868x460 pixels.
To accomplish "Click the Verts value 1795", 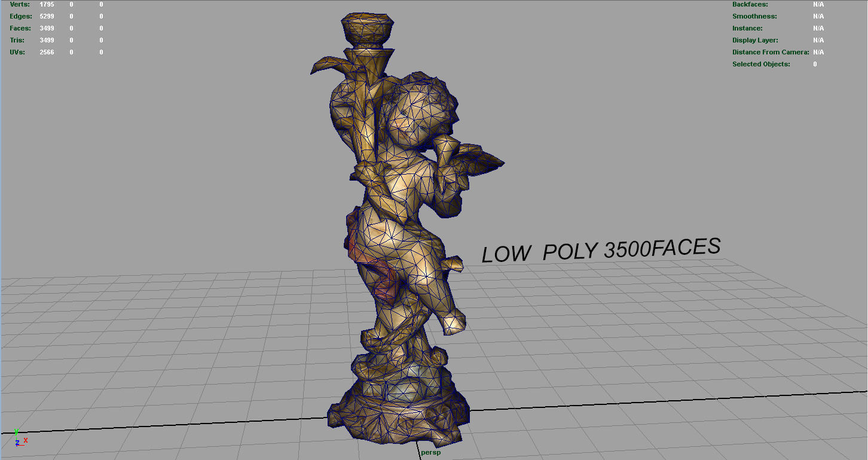I will [47, 4].
